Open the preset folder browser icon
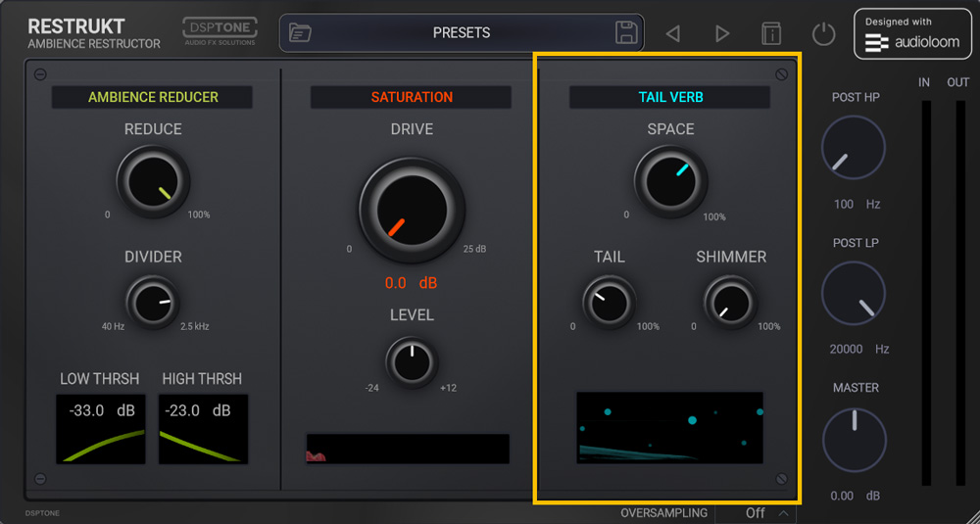 pyautogui.click(x=301, y=32)
